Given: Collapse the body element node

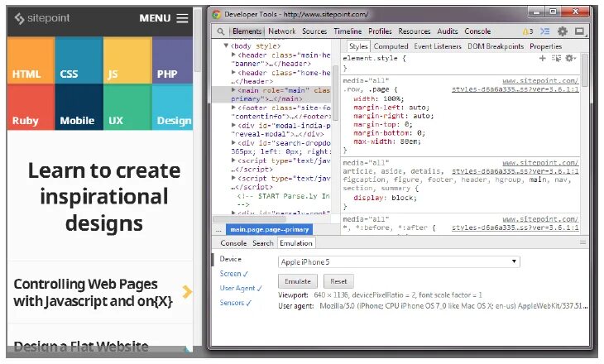Looking at the screenshot, I should tap(226, 45).
